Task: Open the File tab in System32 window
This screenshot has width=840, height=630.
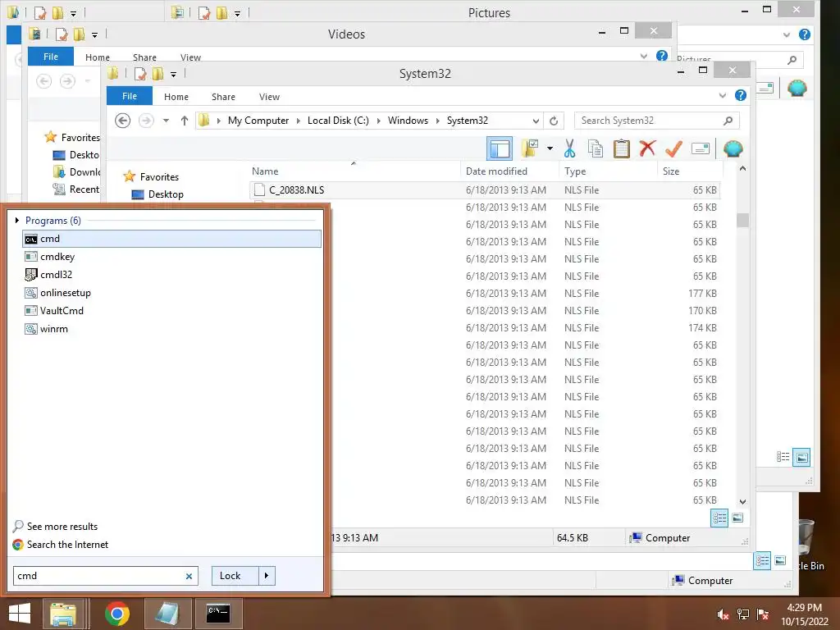Action: pyautogui.click(x=129, y=96)
